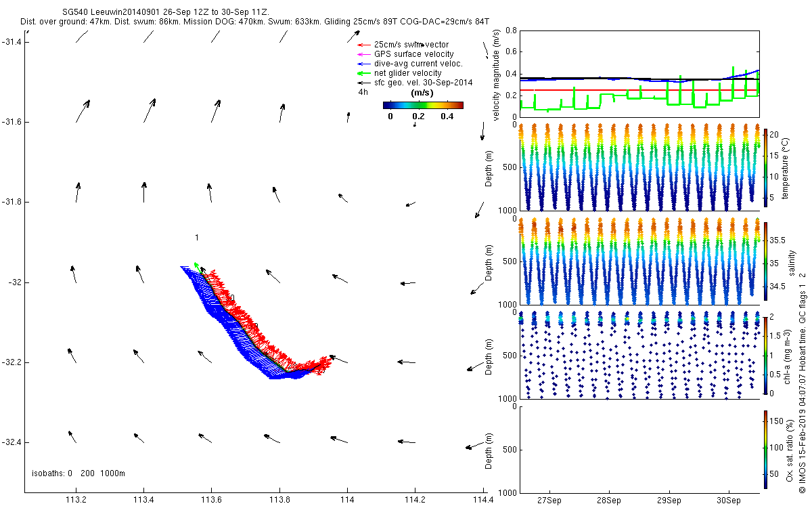Click the Ox. sat. ratio colorbar

coord(765,449)
